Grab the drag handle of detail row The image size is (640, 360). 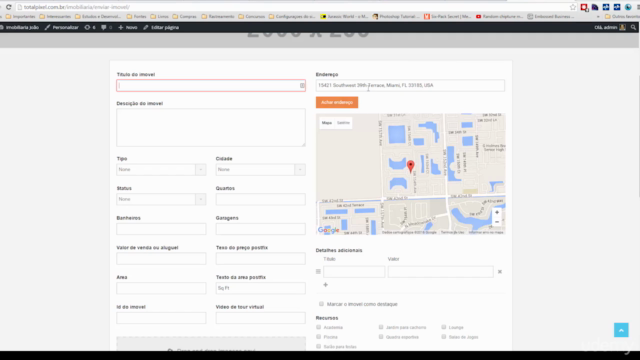318,271
